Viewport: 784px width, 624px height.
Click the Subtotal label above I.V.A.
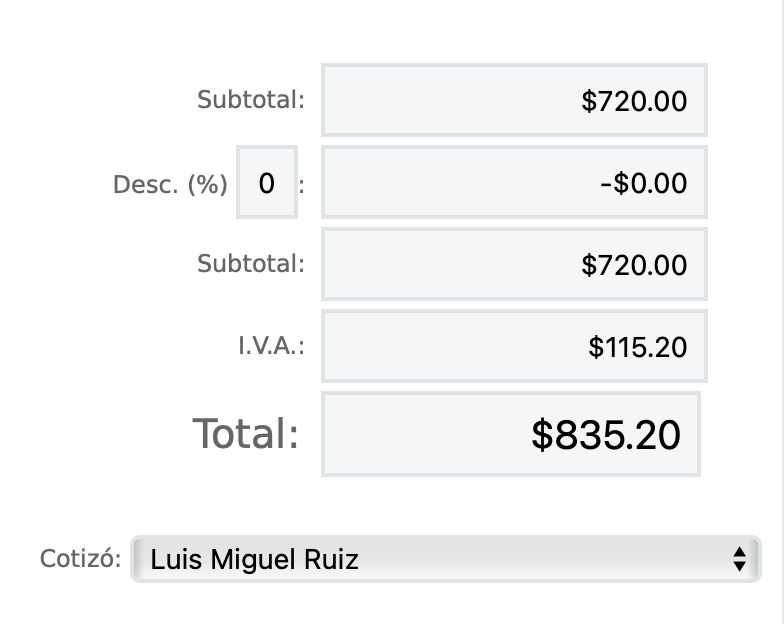(x=250, y=264)
